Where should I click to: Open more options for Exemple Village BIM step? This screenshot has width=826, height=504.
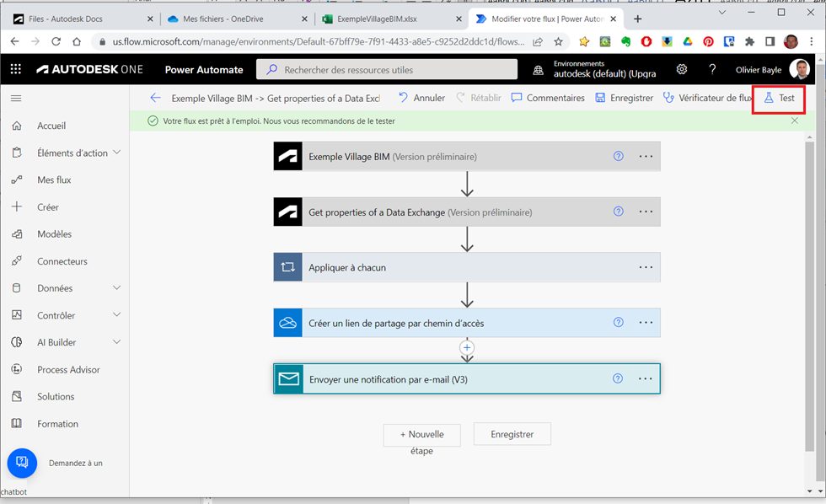click(x=646, y=156)
